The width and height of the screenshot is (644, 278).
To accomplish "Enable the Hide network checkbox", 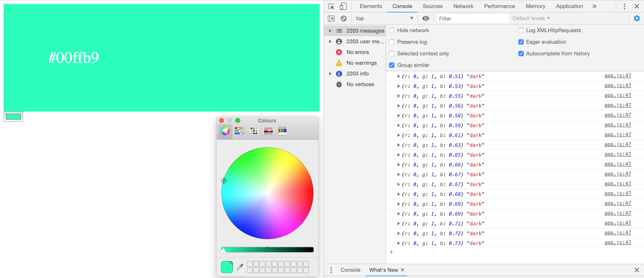I will [x=392, y=30].
